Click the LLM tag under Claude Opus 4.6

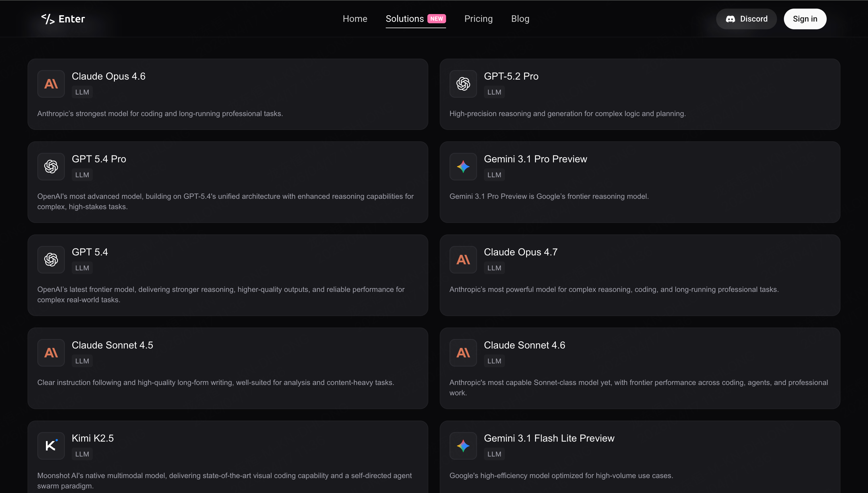(x=82, y=92)
